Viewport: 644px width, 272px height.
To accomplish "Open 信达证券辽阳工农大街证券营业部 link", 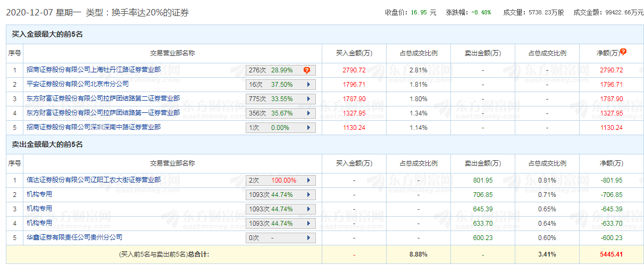I will coord(94,180).
